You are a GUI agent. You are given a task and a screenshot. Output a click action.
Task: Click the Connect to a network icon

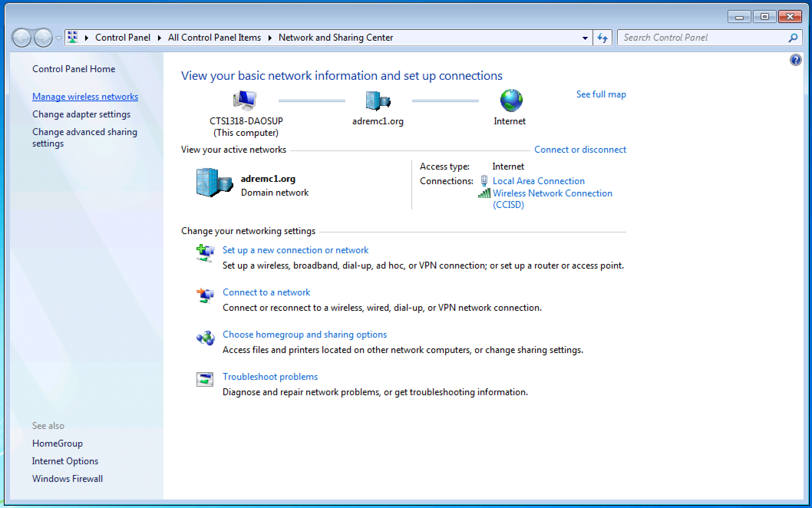[x=205, y=295]
